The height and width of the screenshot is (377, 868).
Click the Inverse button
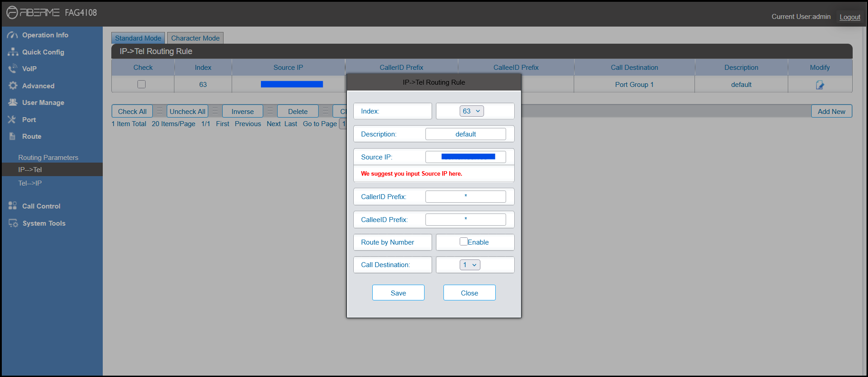tap(242, 111)
